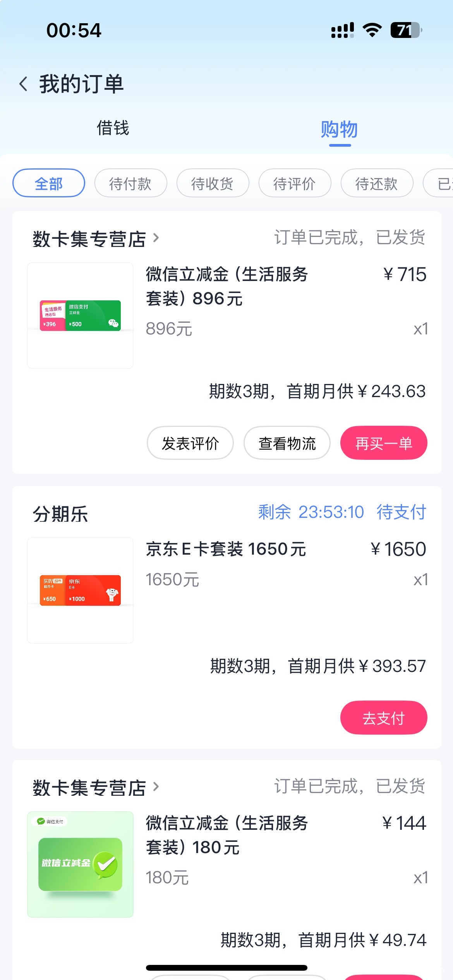Switch to the 借钱 tab

[113, 128]
